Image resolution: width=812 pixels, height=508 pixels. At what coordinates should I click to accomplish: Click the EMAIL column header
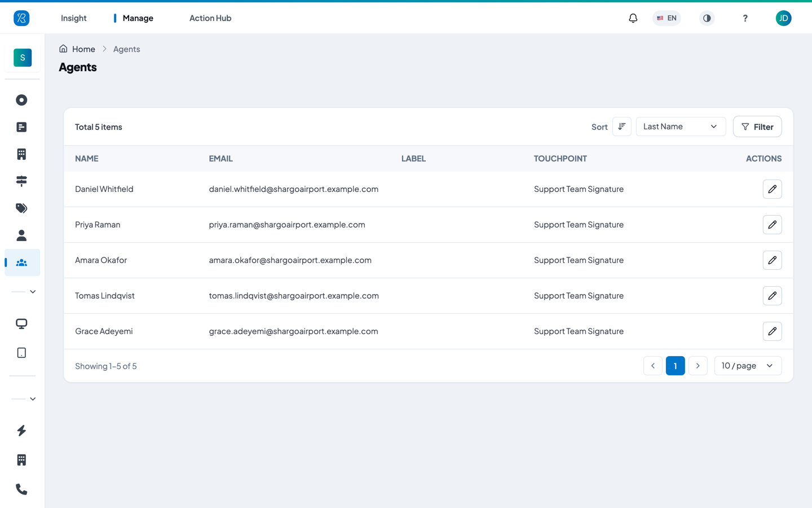pyautogui.click(x=221, y=159)
